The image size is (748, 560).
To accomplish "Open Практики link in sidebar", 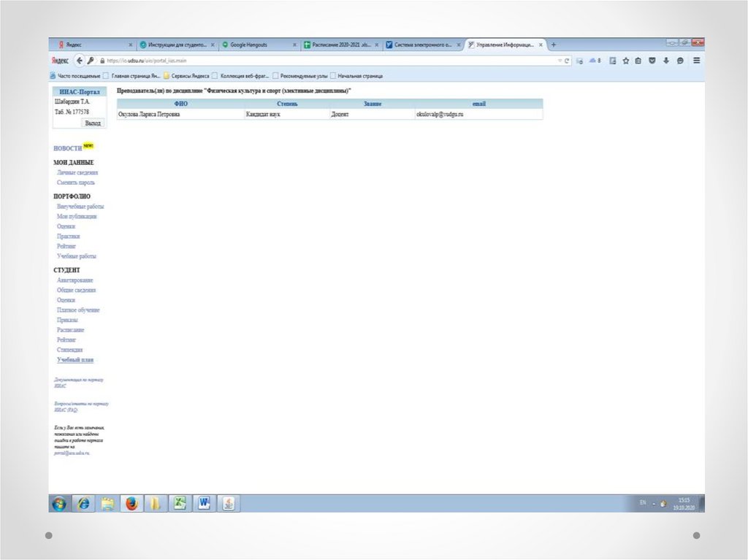I will [68, 237].
